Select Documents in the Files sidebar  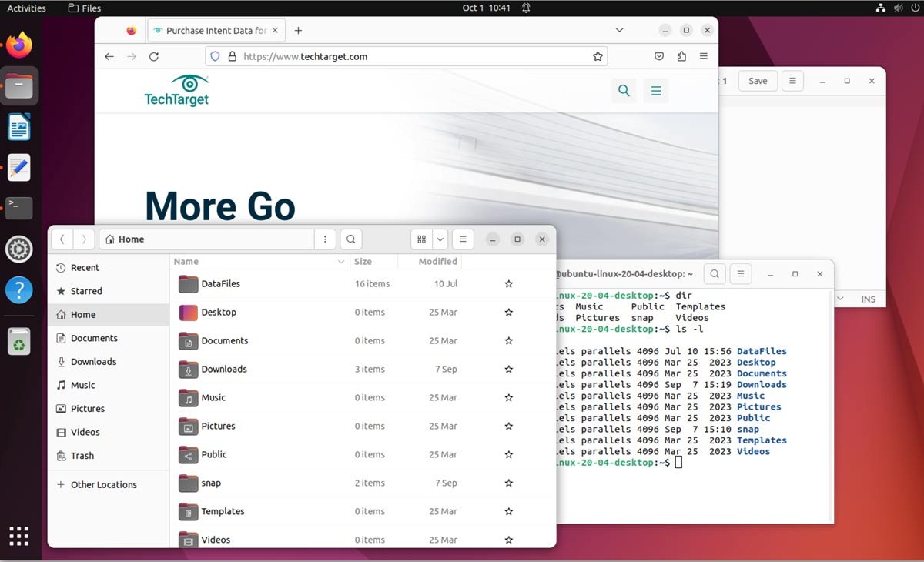pyautogui.click(x=94, y=338)
